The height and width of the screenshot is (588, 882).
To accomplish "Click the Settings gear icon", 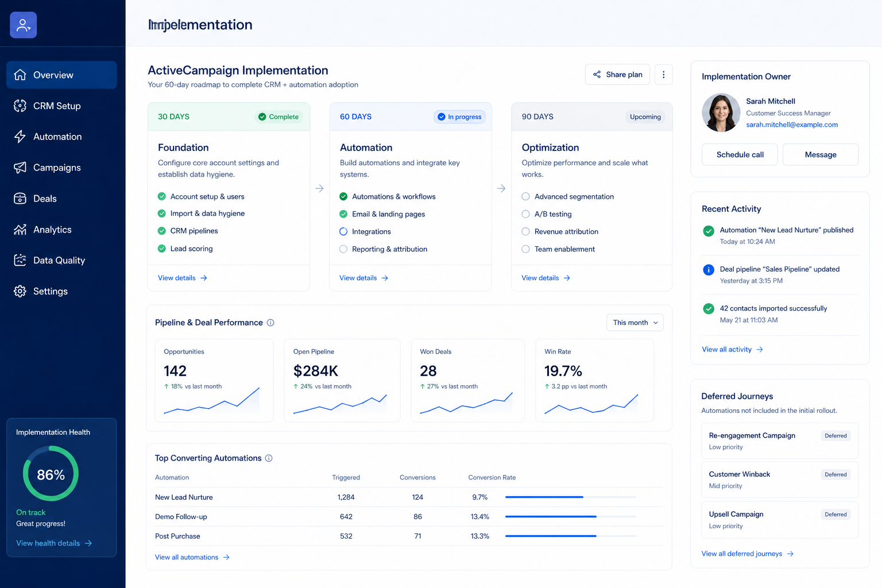I will [x=20, y=291].
